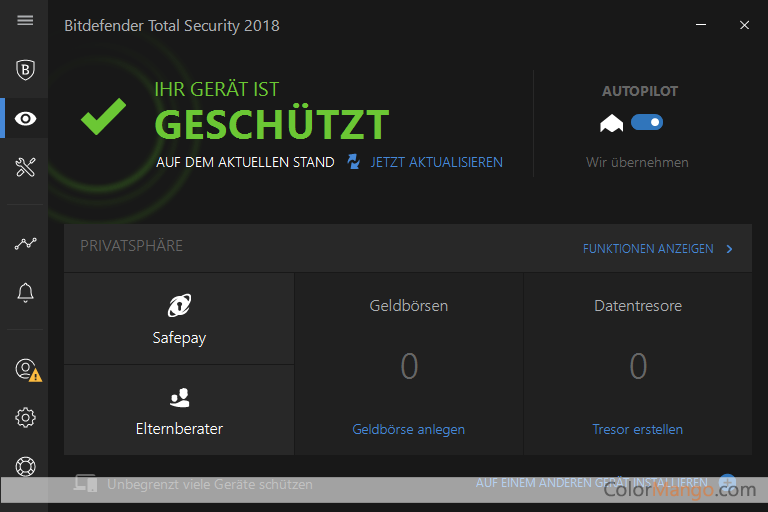Open the tools section with the wrench icon

pyautogui.click(x=25, y=167)
